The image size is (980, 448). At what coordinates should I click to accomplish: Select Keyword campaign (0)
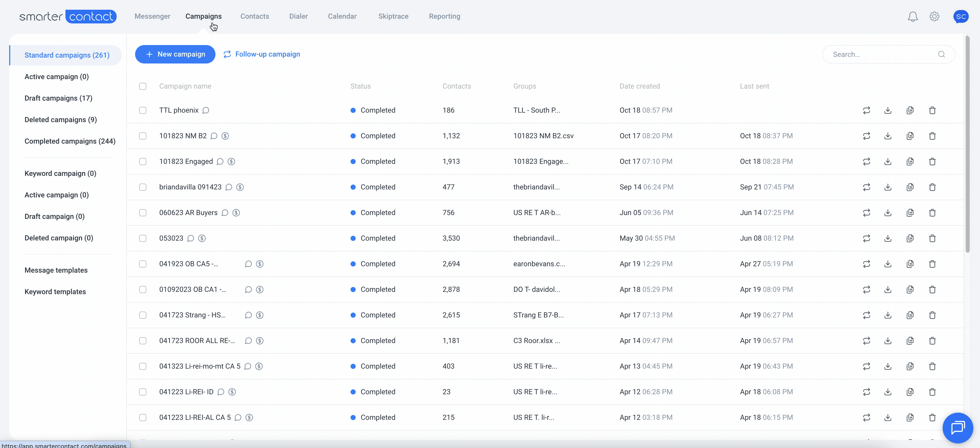pos(60,174)
